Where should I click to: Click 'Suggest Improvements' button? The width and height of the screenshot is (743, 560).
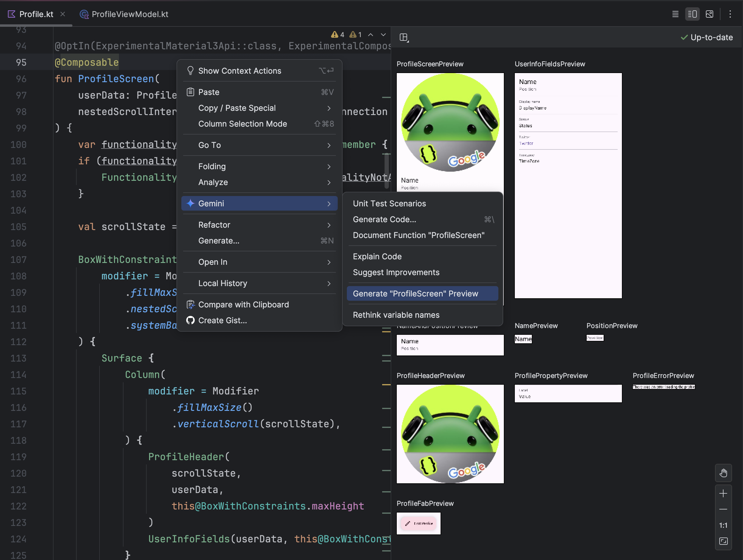click(396, 272)
